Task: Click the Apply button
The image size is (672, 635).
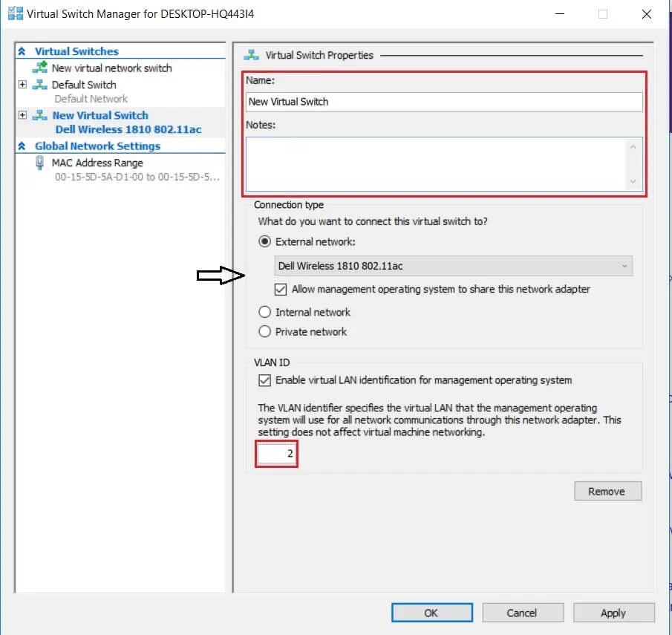Action: coord(613,613)
